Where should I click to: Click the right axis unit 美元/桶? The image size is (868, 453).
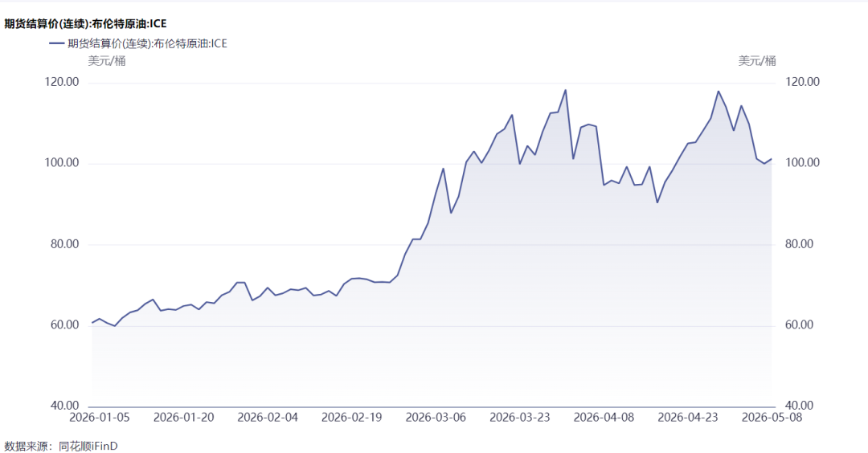tap(757, 61)
